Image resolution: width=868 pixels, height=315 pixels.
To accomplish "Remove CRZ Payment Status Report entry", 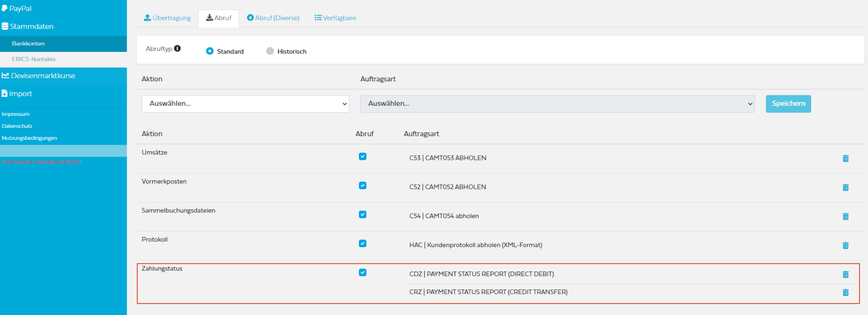I will click(845, 292).
